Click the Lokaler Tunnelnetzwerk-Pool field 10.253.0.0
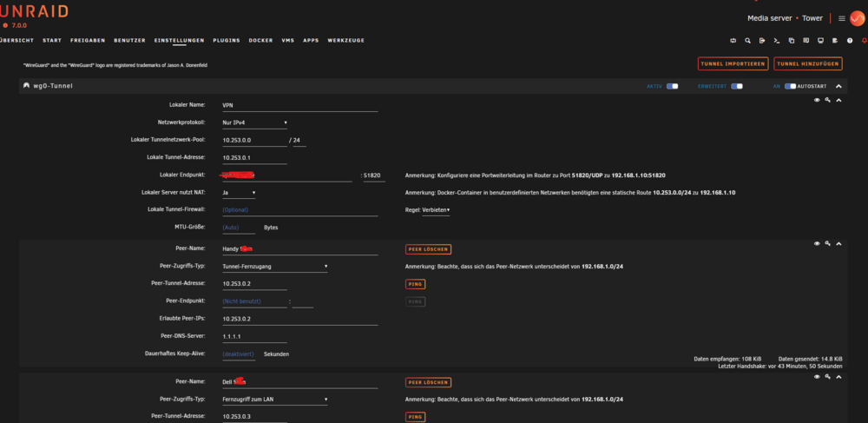Viewport: 868px width, 423px height. click(x=254, y=140)
